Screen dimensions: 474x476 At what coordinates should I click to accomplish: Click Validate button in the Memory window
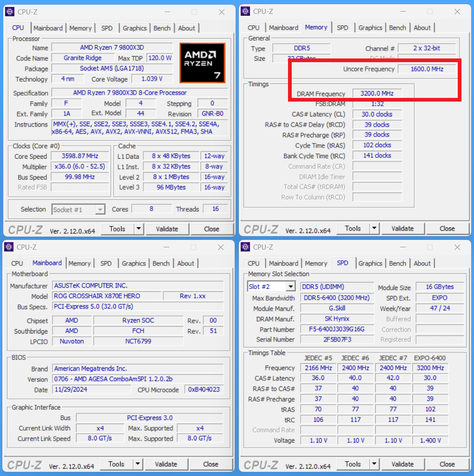point(403,229)
